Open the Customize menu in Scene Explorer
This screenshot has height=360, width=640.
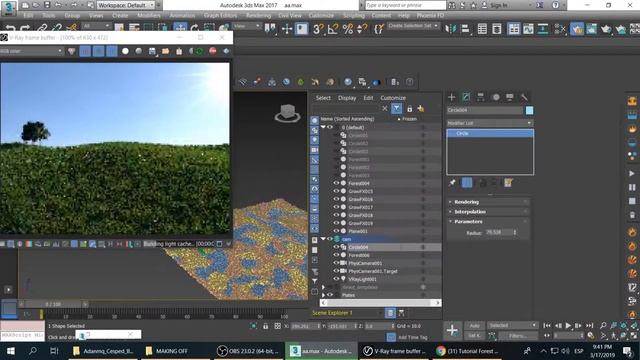393,98
